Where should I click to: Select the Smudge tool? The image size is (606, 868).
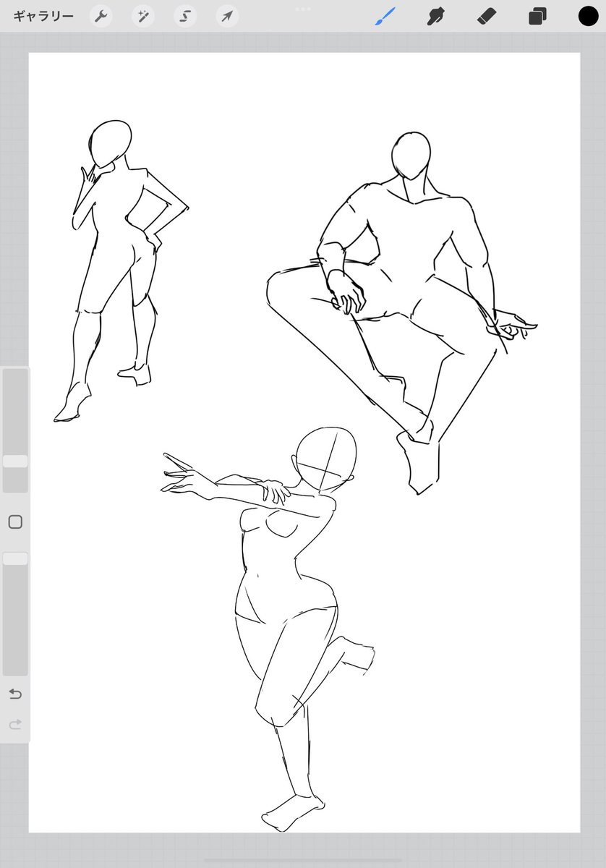click(x=435, y=16)
